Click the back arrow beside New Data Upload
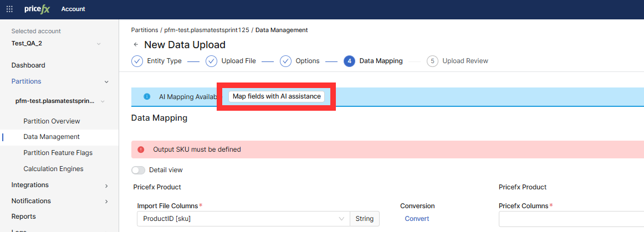The image size is (644, 232). 136,45
